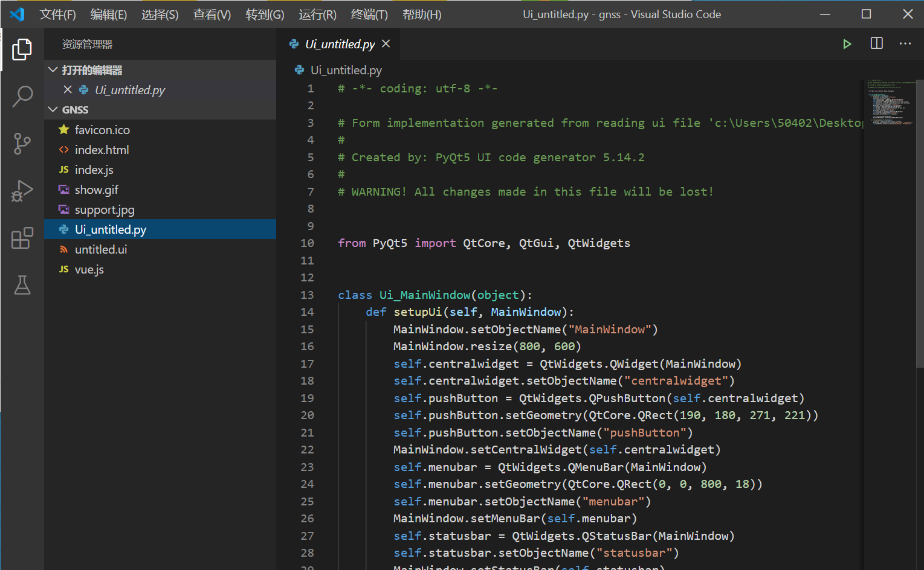924x570 pixels.
Task: Run the Python file with play button
Action: point(847,44)
